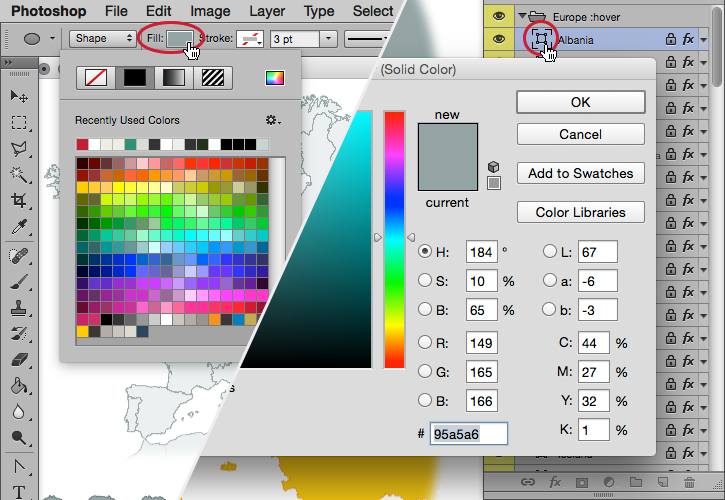
Task: Select the Eyedropper tool
Action: click(19, 227)
